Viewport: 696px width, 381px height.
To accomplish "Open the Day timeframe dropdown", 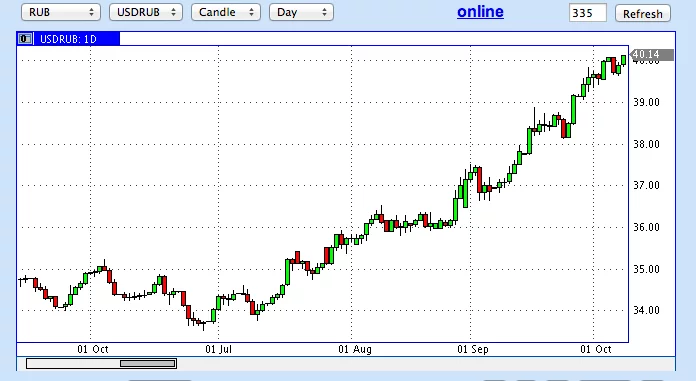I will click(301, 12).
